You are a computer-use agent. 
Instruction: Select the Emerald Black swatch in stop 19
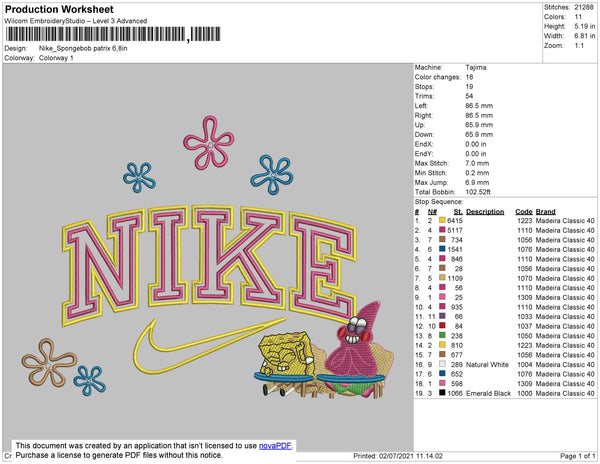coord(442,392)
